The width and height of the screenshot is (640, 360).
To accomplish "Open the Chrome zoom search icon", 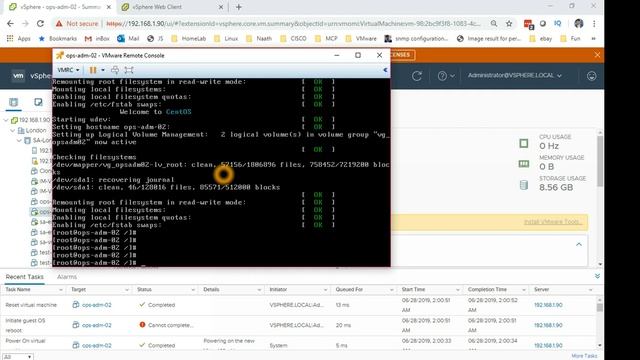I will tap(494, 24).
